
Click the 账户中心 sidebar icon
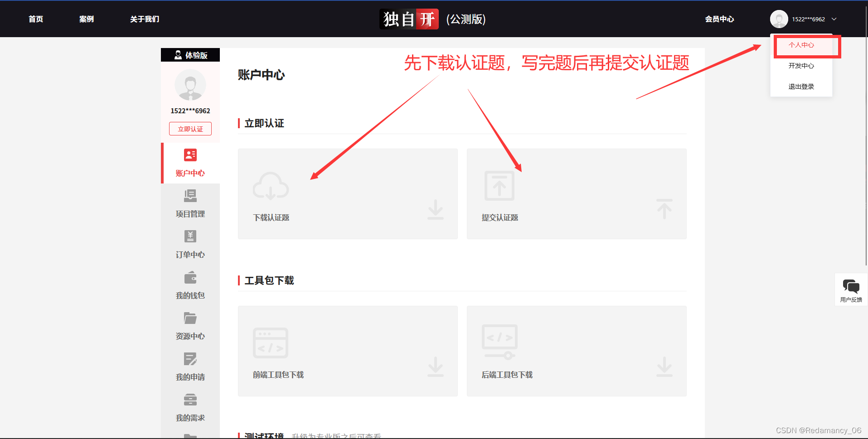pyautogui.click(x=190, y=155)
